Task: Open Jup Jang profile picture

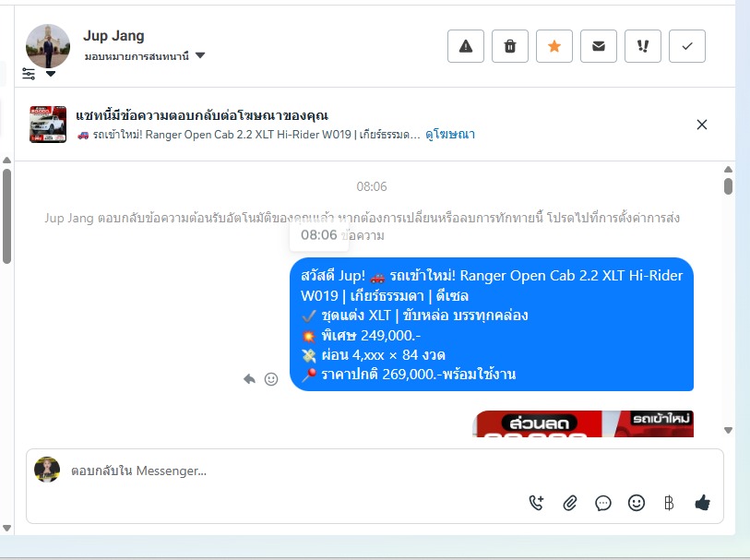Action: [48, 46]
